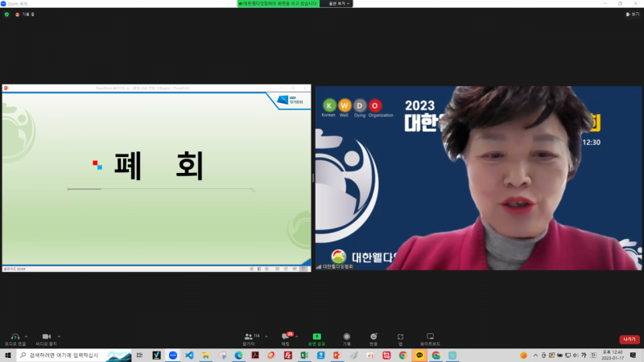Click the red leave meeting button

pos(629,339)
